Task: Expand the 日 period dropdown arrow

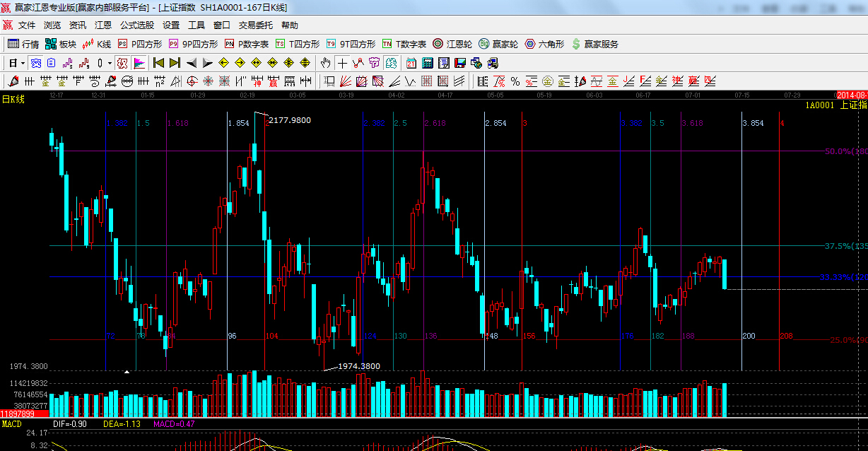Action: 23,63
